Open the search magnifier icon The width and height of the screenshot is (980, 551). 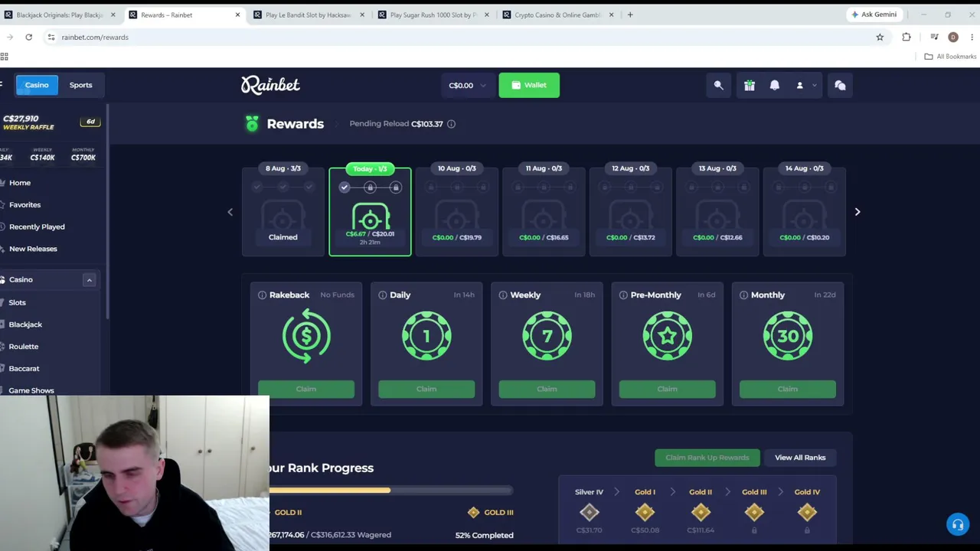[718, 86]
